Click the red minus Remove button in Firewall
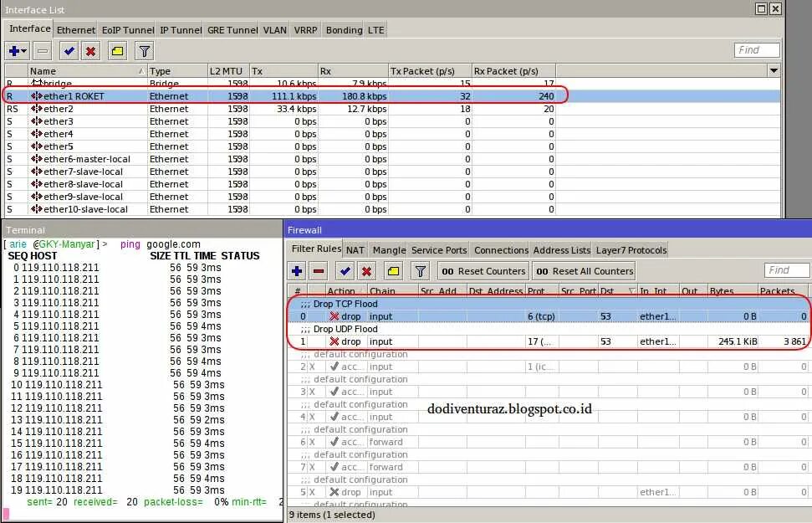The height and width of the screenshot is (523, 812). click(x=319, y=270)
